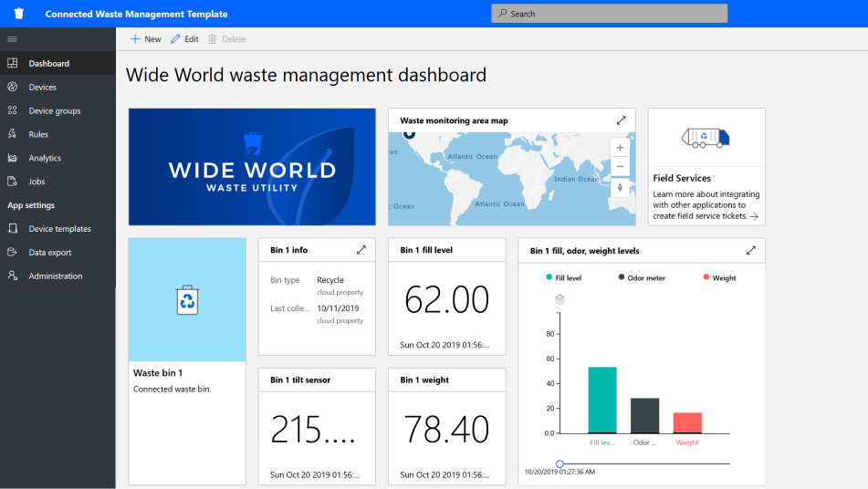Viewport: 868px width, 489px height.
Task: Click the recycle bin image tile
Action: [x=187, y=300]
